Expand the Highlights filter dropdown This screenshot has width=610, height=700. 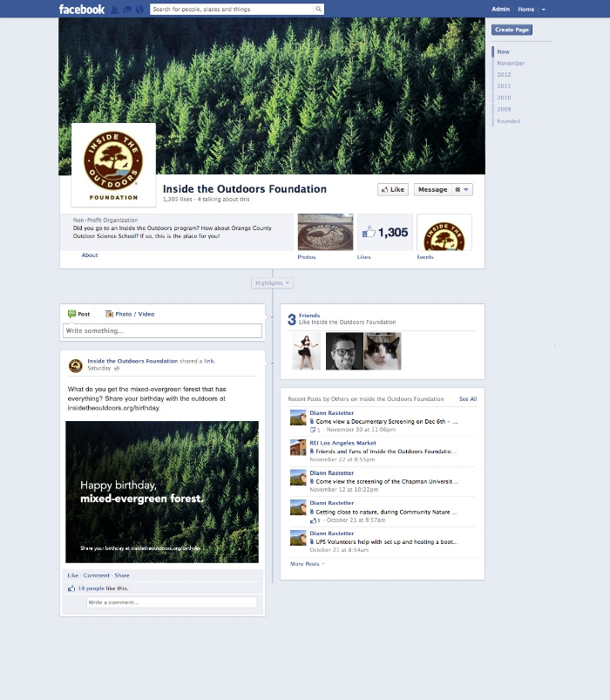[x=272, y=283]
